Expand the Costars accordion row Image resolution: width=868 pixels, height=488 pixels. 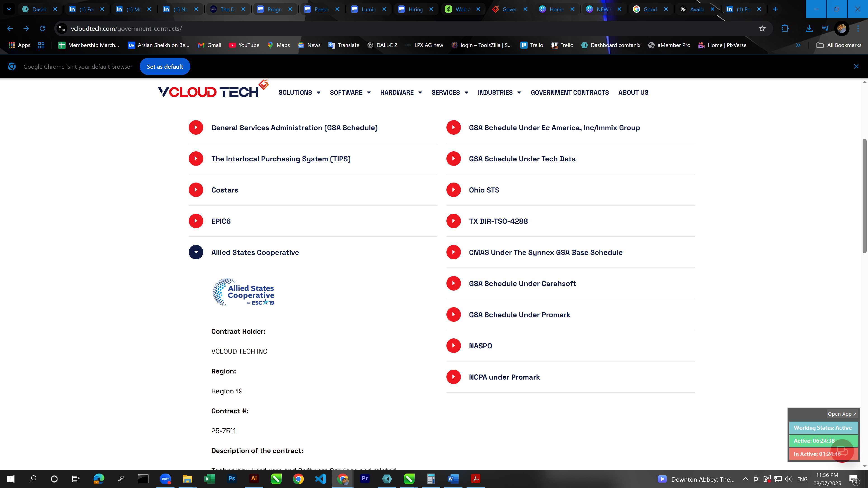click(313, 190)
